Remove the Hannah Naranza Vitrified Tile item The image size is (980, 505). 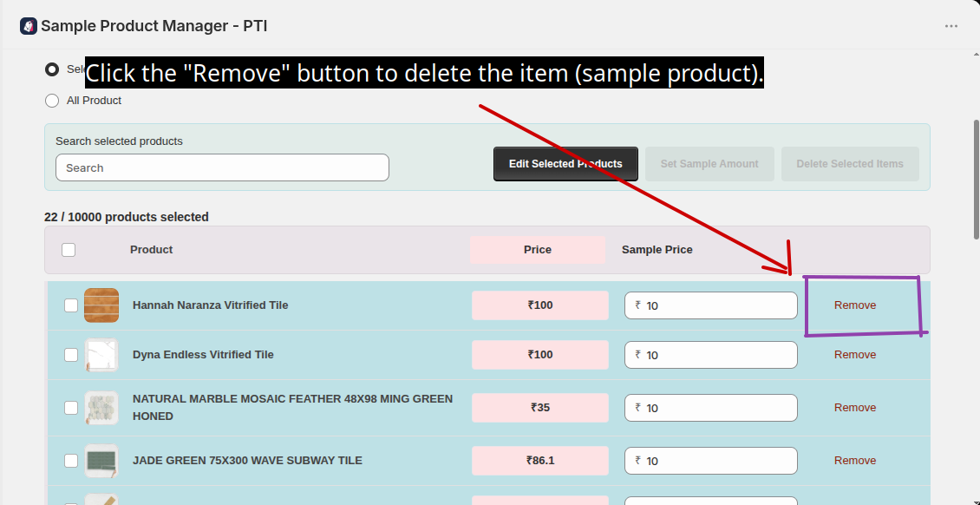tap(855, 305)
